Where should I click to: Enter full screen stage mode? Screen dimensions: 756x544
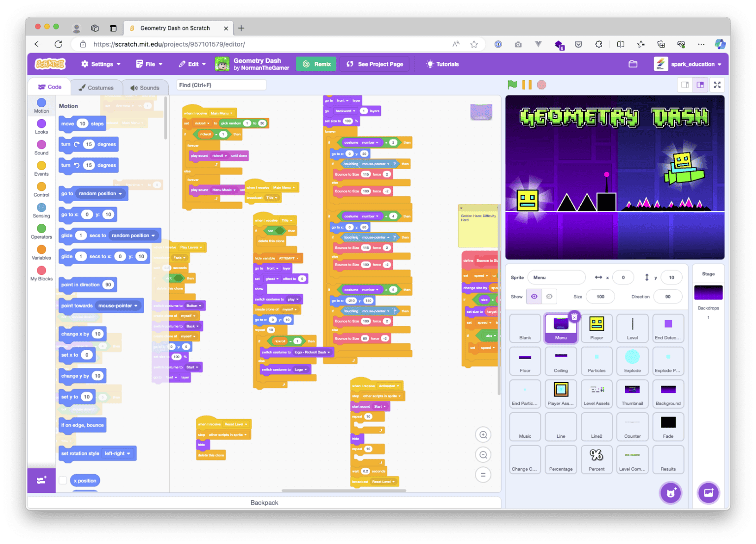click(717, 85)
